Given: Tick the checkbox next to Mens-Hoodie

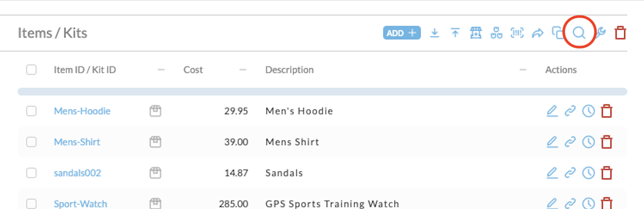Looking at the screenshot, I should (31, 111).
